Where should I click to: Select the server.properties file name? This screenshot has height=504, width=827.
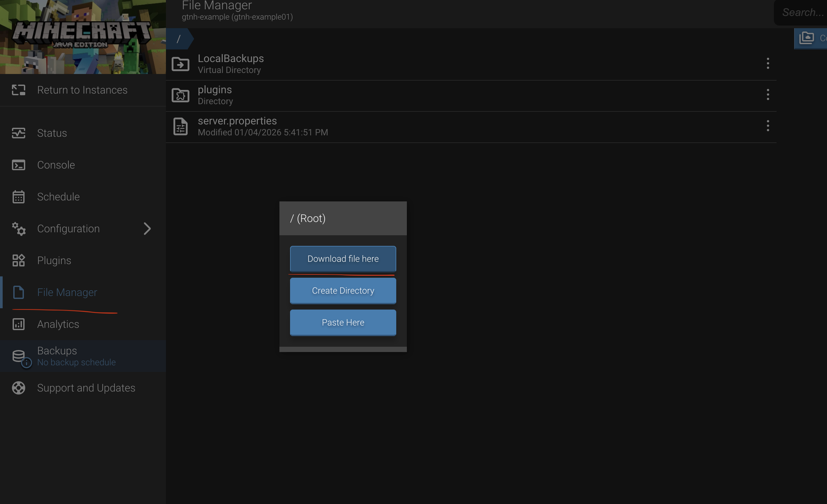(237, 121)
